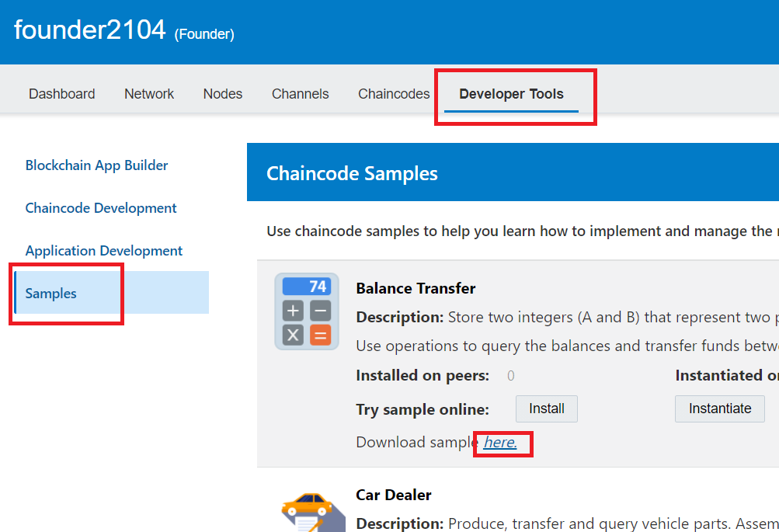Click the 'here' download sample link
The height and width of the screenshot is (532, 779).
tap(500, 443)
